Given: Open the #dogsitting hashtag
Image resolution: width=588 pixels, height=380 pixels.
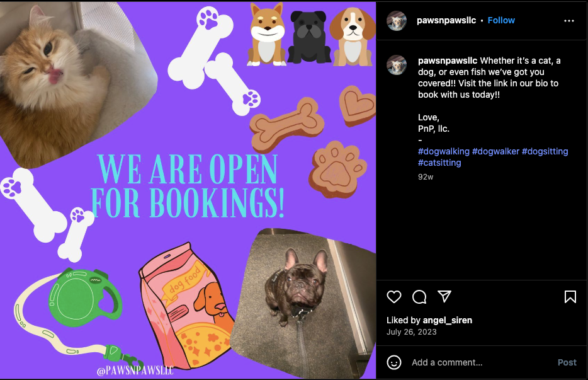Looking at the screenshot, I should pyautogui.click(x=545, y=151).
